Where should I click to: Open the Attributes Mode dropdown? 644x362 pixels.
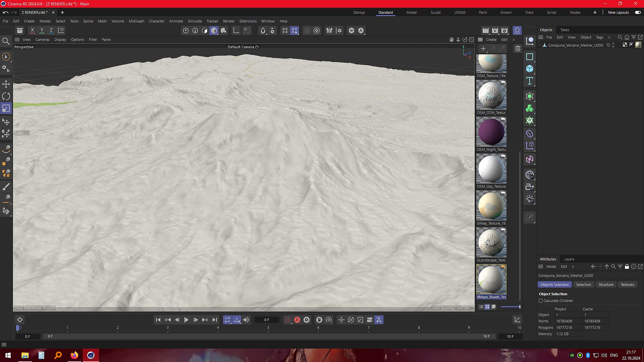click(x=551, y=266)
